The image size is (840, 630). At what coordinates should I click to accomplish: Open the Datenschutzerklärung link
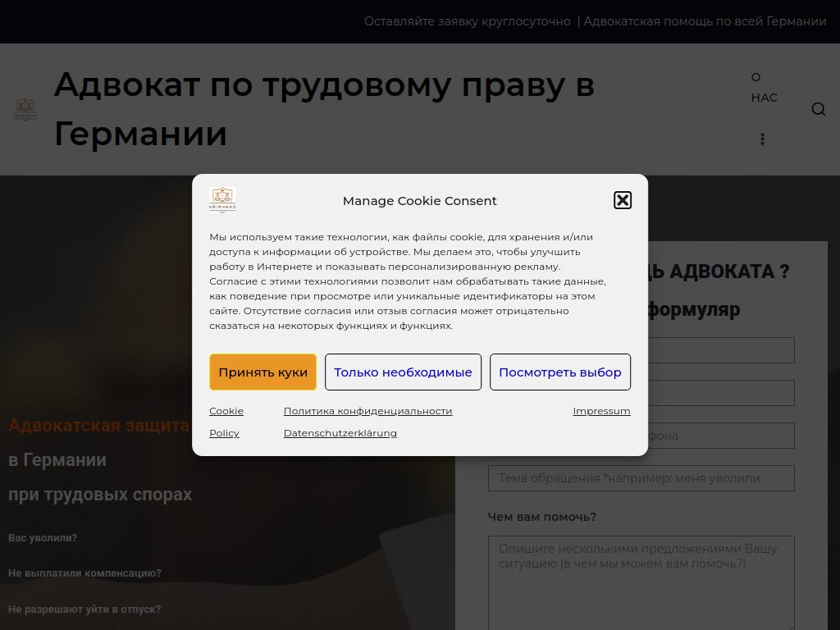[340, 433]
